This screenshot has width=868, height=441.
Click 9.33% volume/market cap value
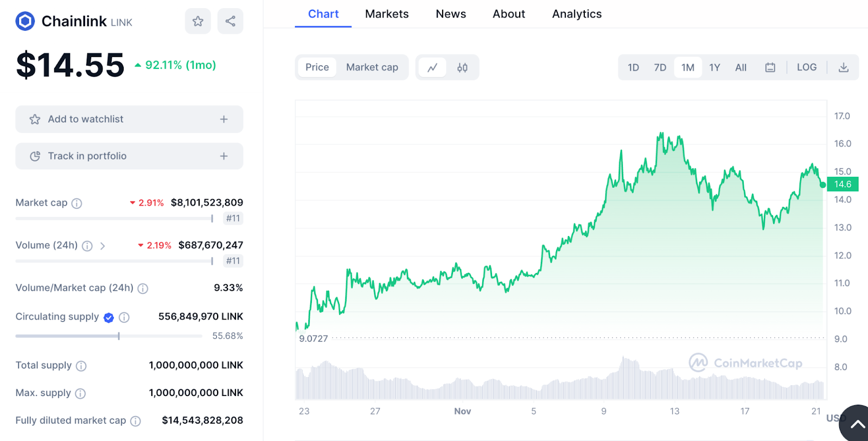click(228, 287)
